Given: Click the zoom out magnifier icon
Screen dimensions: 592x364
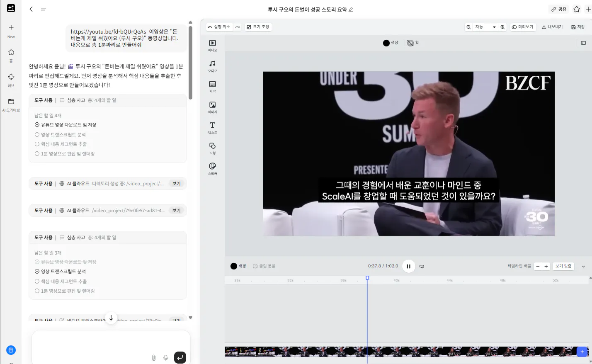Looking at the screenshot, I should [468, 27].
